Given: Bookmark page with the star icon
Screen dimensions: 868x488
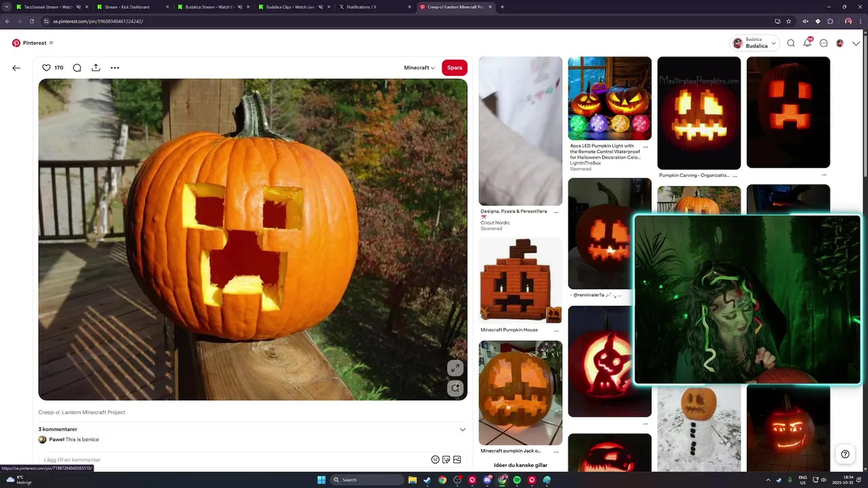Looking at the screenshot, I should click(x=789, y=21).
